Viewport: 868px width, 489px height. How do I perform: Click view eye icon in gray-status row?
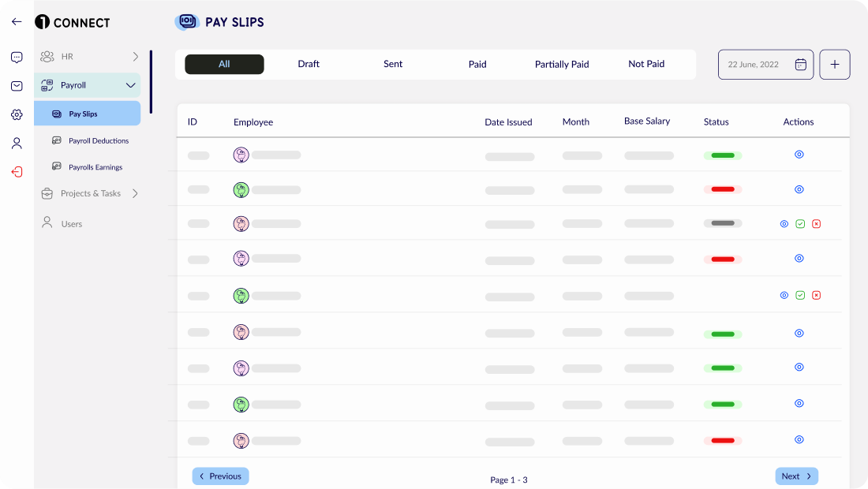point(784,224)
